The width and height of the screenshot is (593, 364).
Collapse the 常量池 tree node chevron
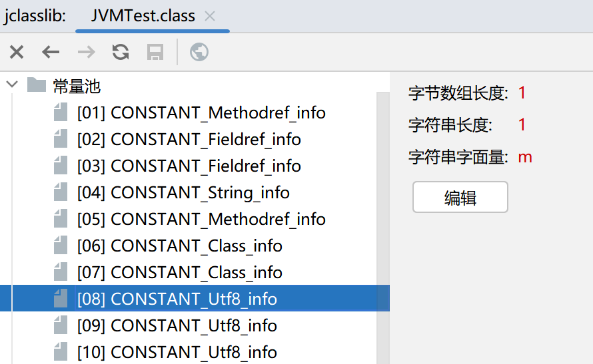click(12, 84)
